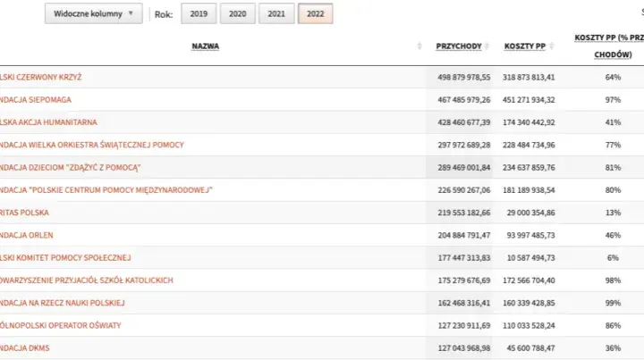The width and height of the screenshot is (644, 360).
Task: Open Polski Czerwony Krzyż link
Action: [x=40, y=77]
